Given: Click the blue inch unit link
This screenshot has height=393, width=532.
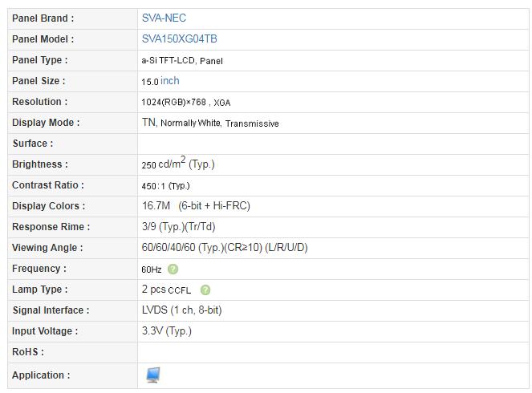Looking at the screenshot, I should point(169,81).
